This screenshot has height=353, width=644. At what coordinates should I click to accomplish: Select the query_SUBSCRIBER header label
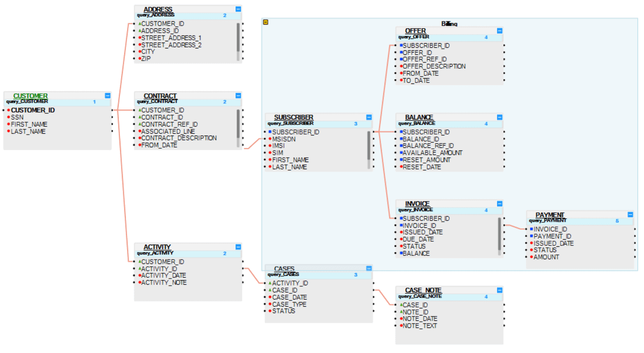(290, 123)
